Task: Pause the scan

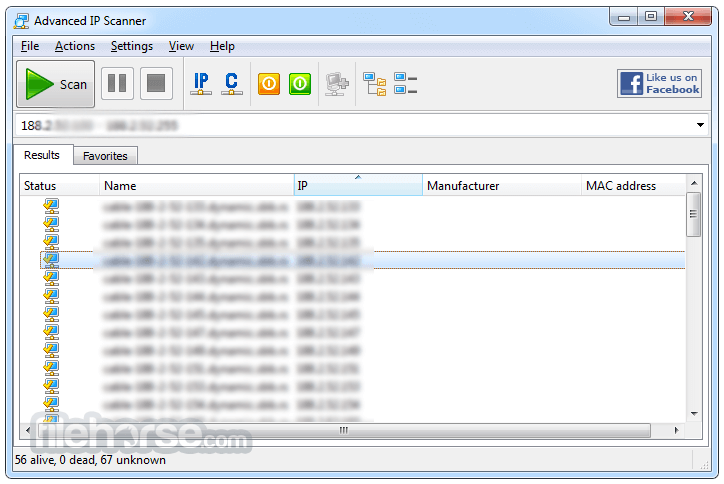Action: coord(117,84)
